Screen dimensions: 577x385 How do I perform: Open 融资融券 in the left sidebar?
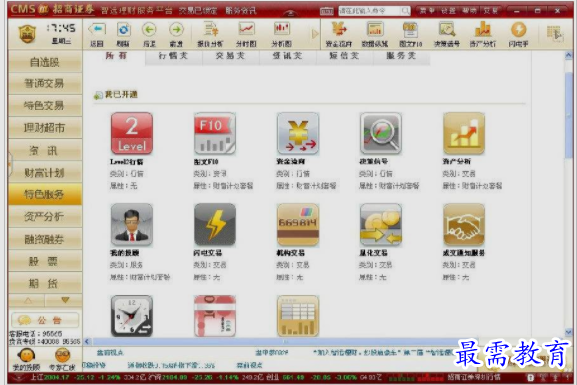coord(45,239)
